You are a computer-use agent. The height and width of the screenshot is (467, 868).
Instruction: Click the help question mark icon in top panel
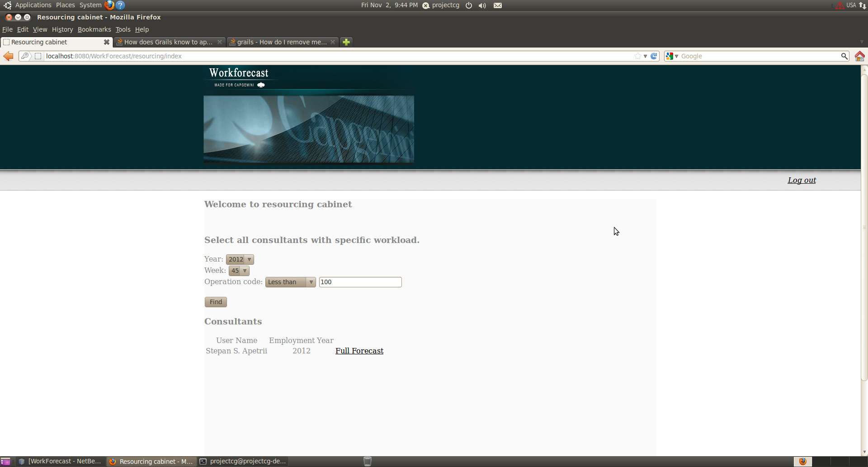[x=120, y=5]
